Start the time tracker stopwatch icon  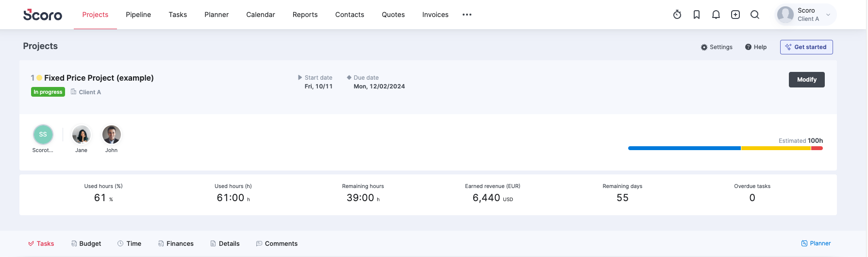click(x=677, y=15)
